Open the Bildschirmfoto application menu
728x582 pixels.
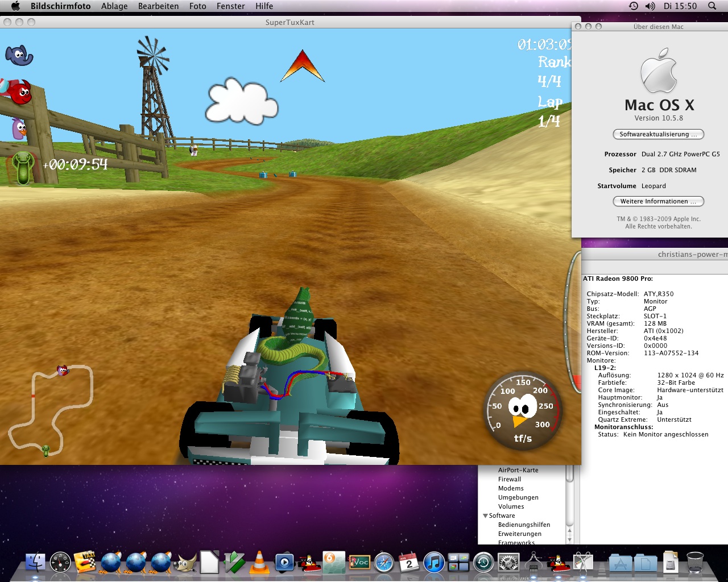point(60,6)
